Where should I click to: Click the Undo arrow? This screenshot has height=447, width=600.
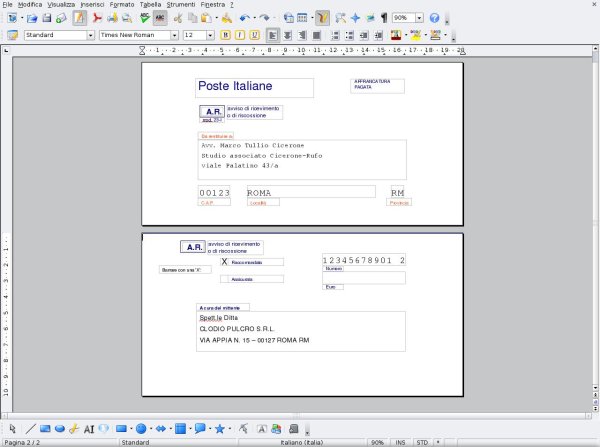pyautogui.click(x=244, y=18)
